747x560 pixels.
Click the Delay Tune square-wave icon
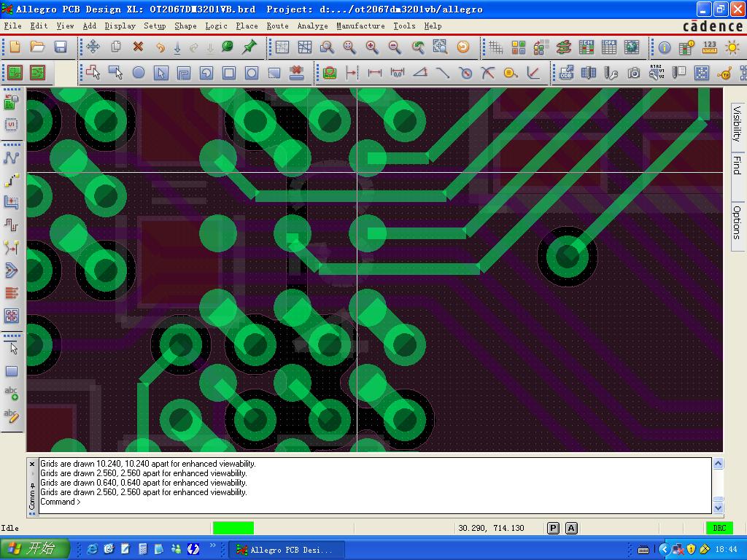[12, 225]
